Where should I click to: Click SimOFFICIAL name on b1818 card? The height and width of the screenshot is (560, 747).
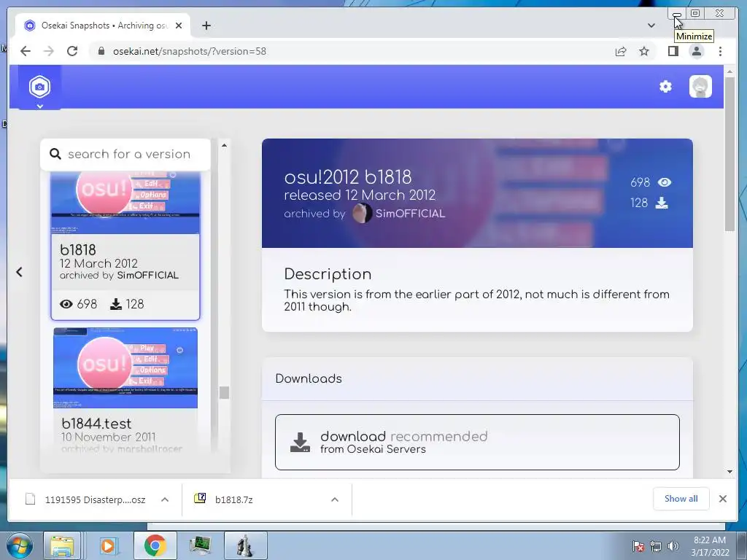coord(147,275)
